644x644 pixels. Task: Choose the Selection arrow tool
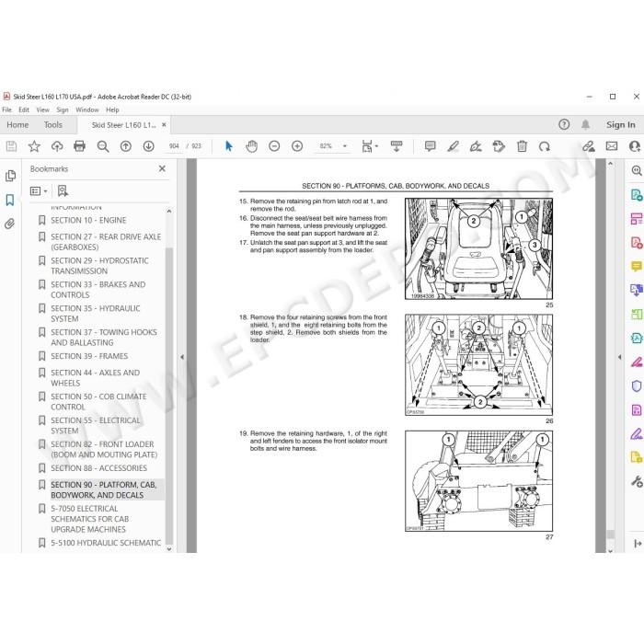pos(229,146)
